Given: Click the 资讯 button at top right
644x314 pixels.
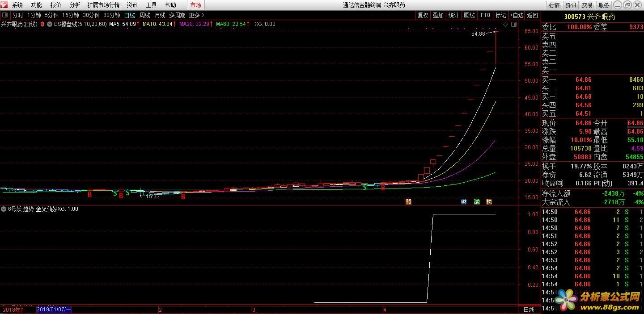Looking at the screenshot, I should click(571, 5).
